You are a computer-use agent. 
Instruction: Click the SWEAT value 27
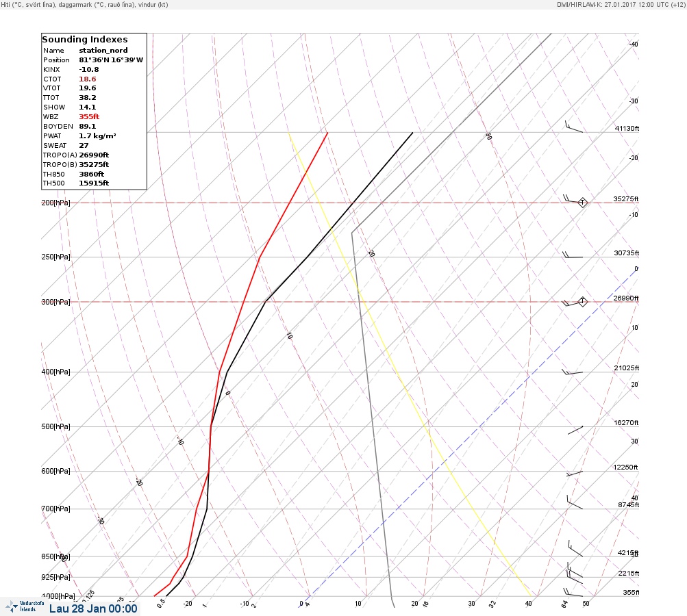tap(84, 146)
